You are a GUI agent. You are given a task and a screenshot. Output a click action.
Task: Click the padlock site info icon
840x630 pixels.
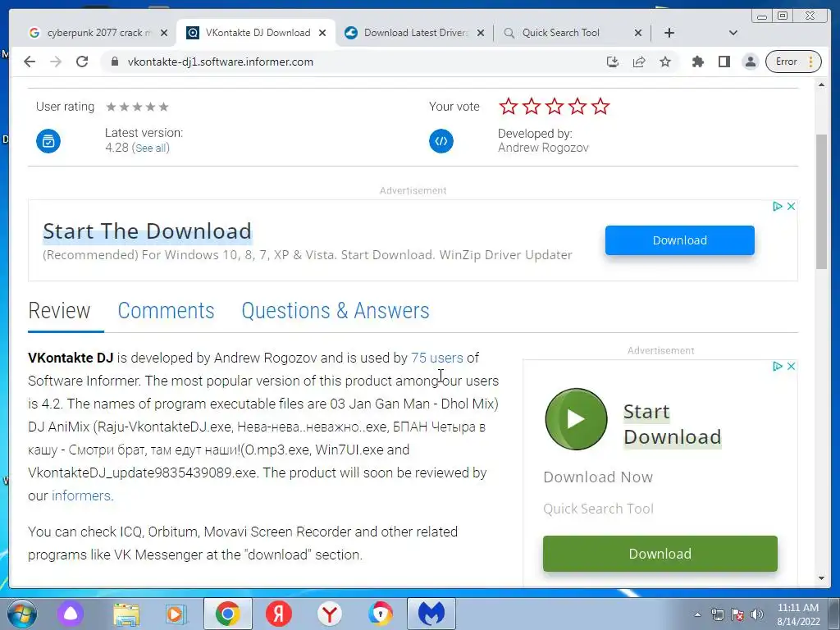coord(114,62)
